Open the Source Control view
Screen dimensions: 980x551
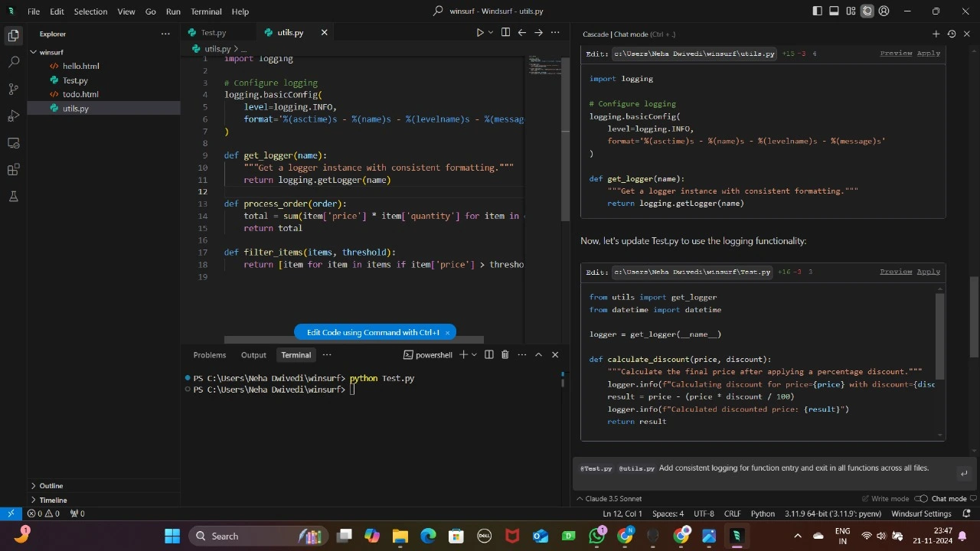(13, 89)
